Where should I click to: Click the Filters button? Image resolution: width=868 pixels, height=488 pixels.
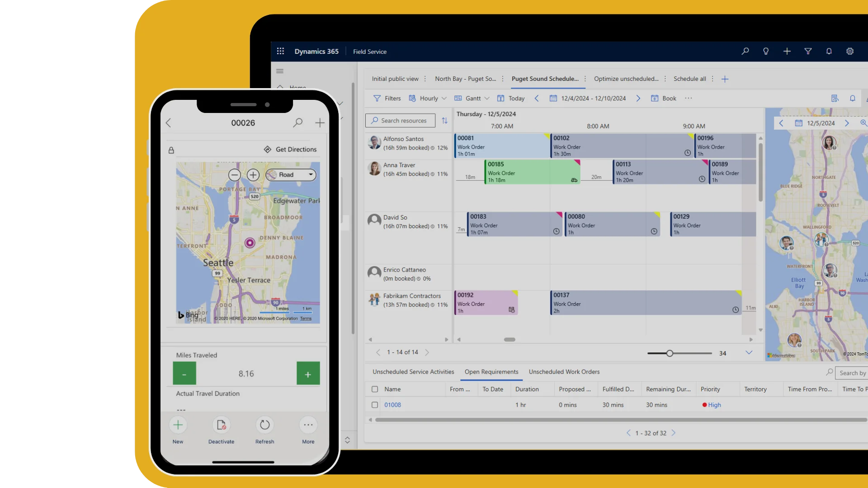(x=387, y=98)
